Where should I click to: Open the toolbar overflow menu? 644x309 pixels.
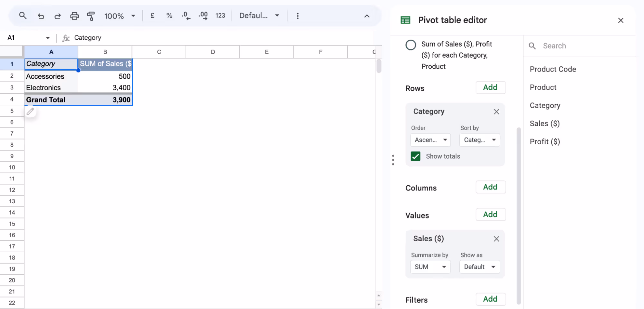tap(298, 15)
